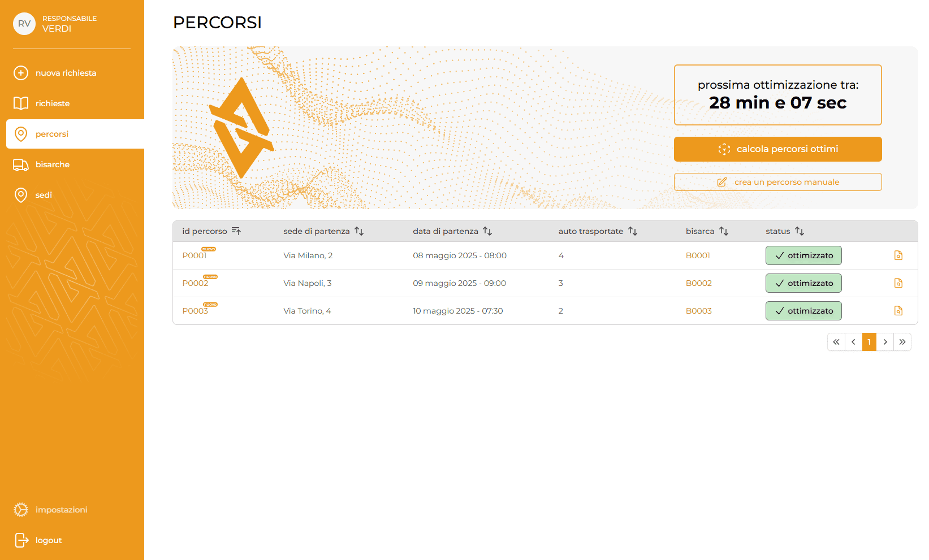
Task: Open details document icon for route P0002
Action: click(898, 283)
